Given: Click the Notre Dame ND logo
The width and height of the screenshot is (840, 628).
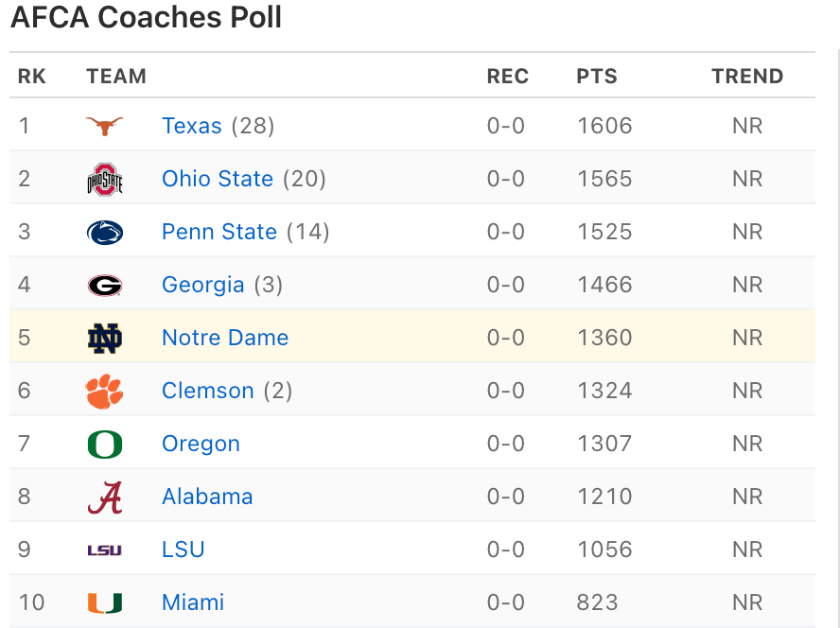Looking at the screenshot, I should coord(104,338).
